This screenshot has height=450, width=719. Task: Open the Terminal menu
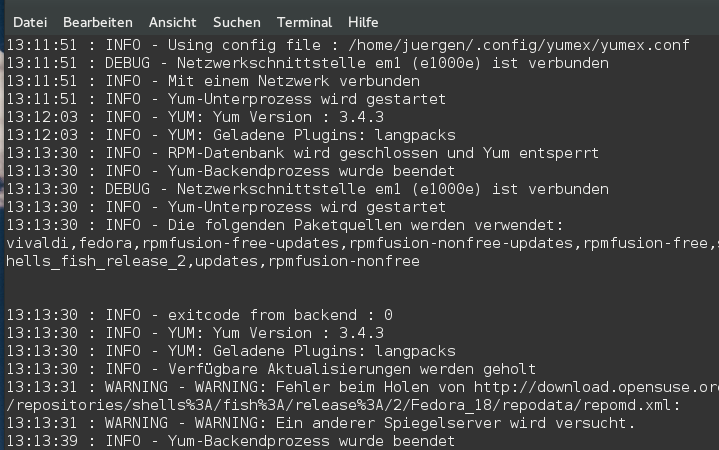[304, 22]
